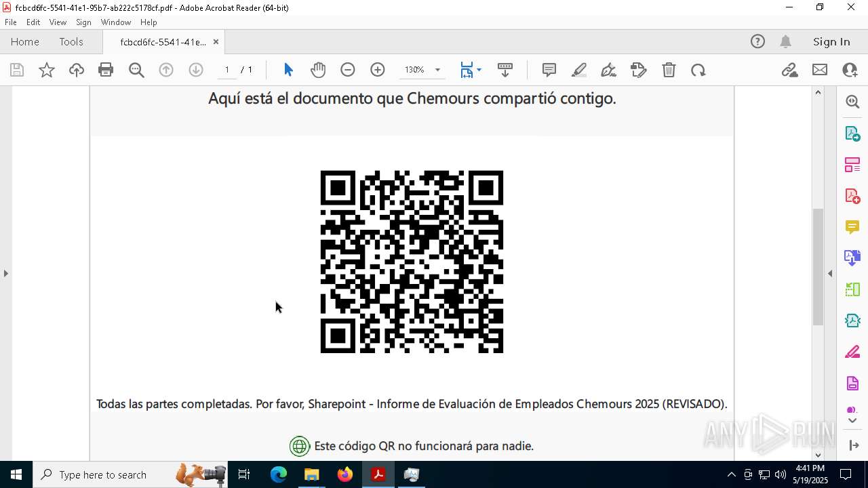Launch Firefox from taskbar
The image size is (868, 488).
344,474
